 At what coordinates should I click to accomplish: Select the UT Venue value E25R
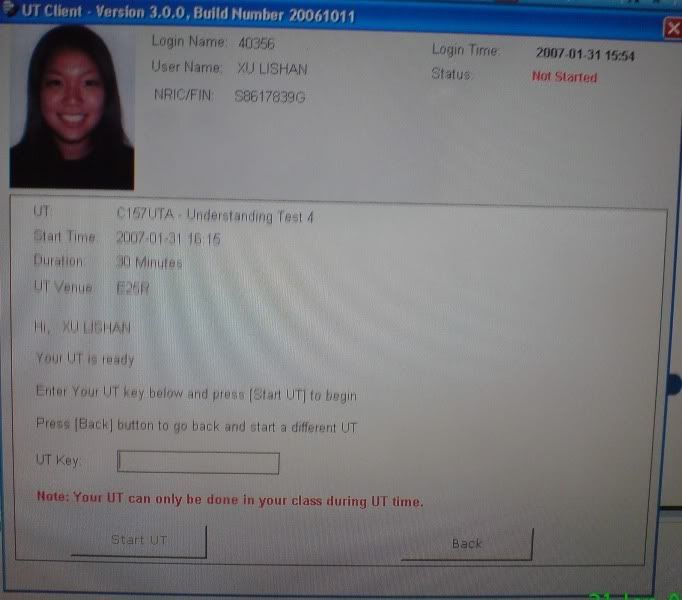133,288
